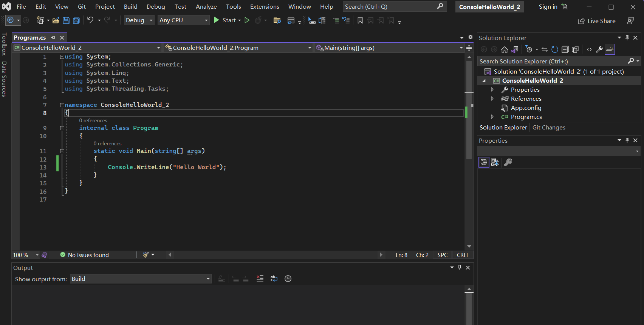The image size is (644, 325).
Task: Open the Debug configuration dropdown
Action: (x=139, y=20)
